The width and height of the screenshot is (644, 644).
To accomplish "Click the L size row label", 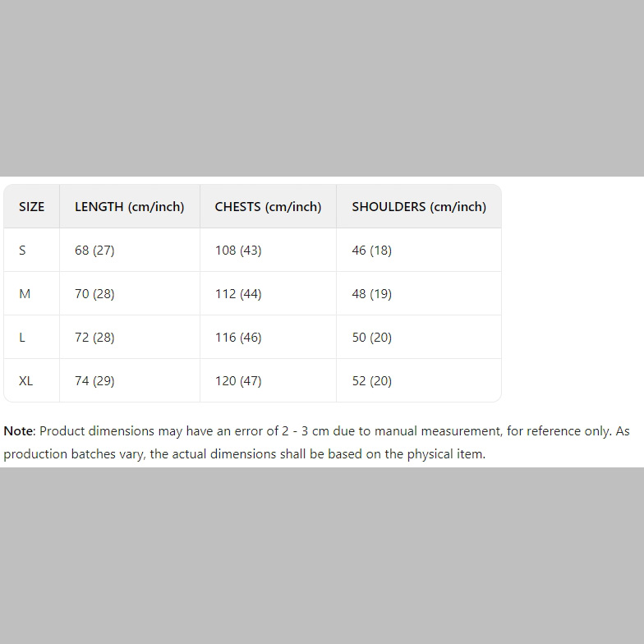I will click(22, 338).
